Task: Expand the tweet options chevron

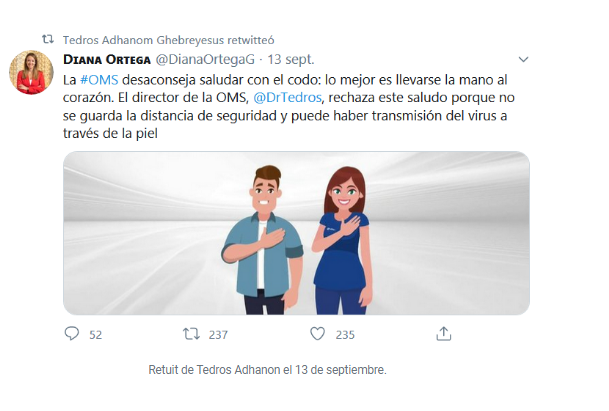Action: click(x=524, y=59)
